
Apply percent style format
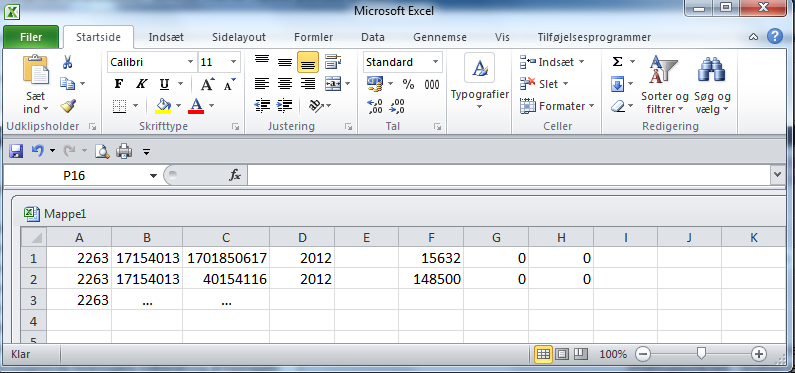(408, 84)
